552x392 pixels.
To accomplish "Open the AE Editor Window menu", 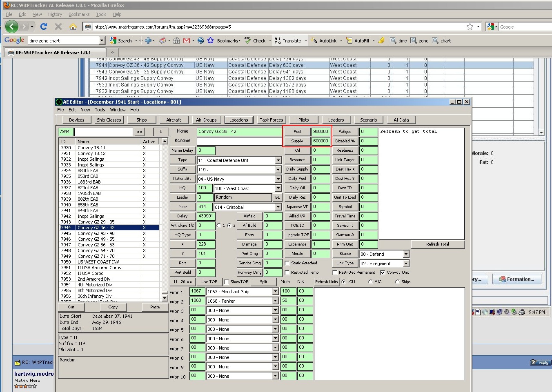I will pos(118,110).
